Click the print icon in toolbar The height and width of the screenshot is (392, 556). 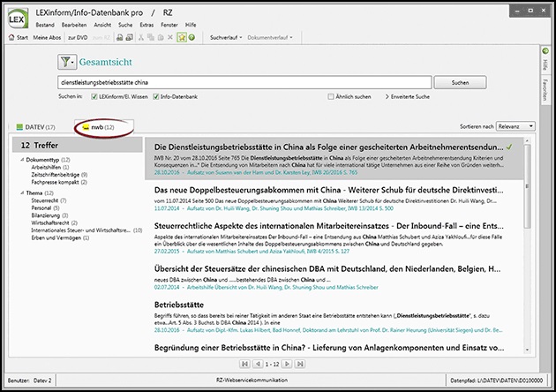coord(120,39)
